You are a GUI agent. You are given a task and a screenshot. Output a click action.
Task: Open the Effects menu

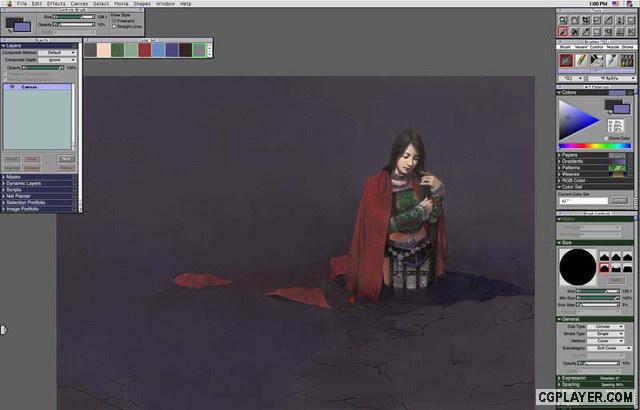tap(56, 3)
